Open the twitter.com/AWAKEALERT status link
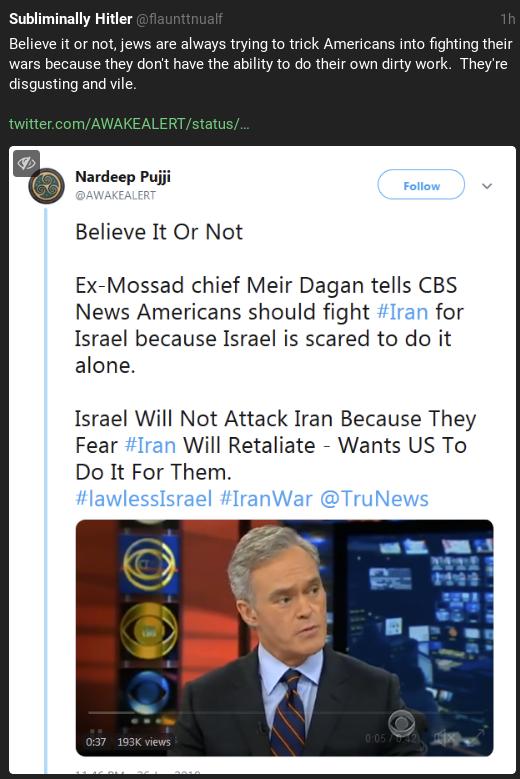Viewport: 520px width, 779px height. click(129, 123)
